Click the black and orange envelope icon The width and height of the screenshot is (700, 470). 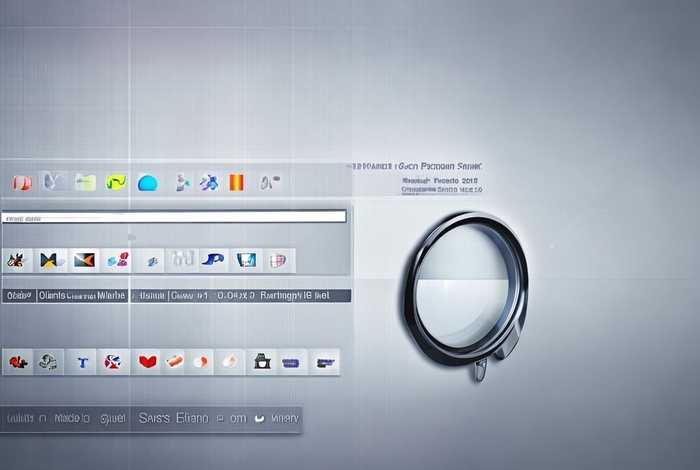(84, 261)
